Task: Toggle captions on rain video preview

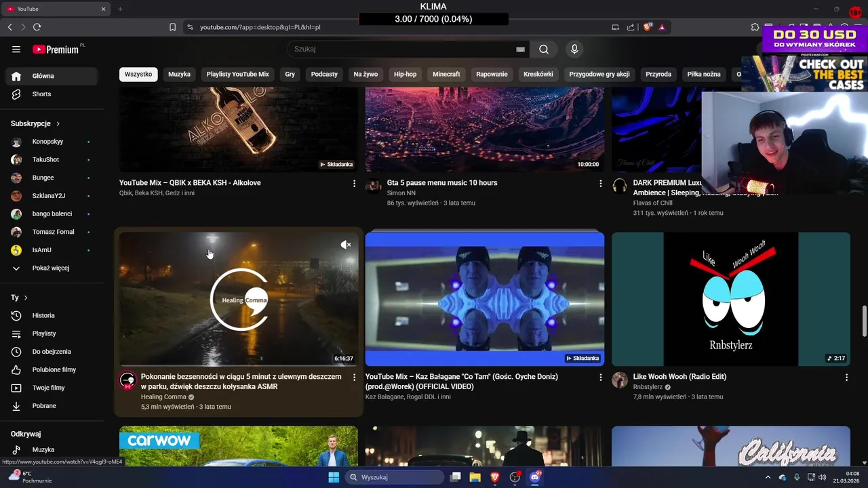Action: (346, 266)
